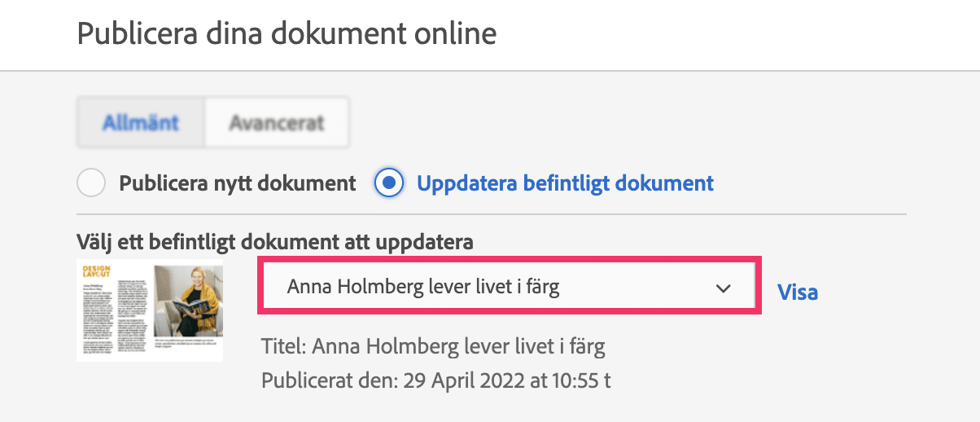Click the Publicera nytt dokument label text
This screenshot has width=980, height=422.
tap(238, 183)
